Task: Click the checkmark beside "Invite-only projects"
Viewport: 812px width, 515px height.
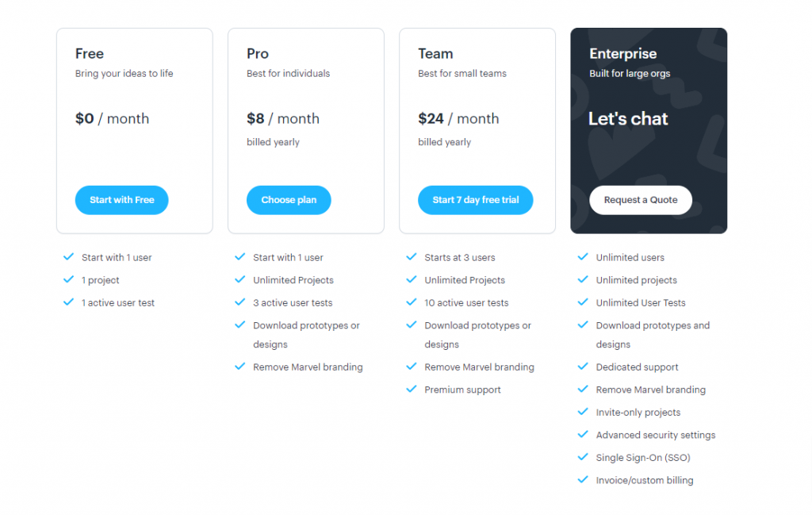Action: click(x=582, y=413)
